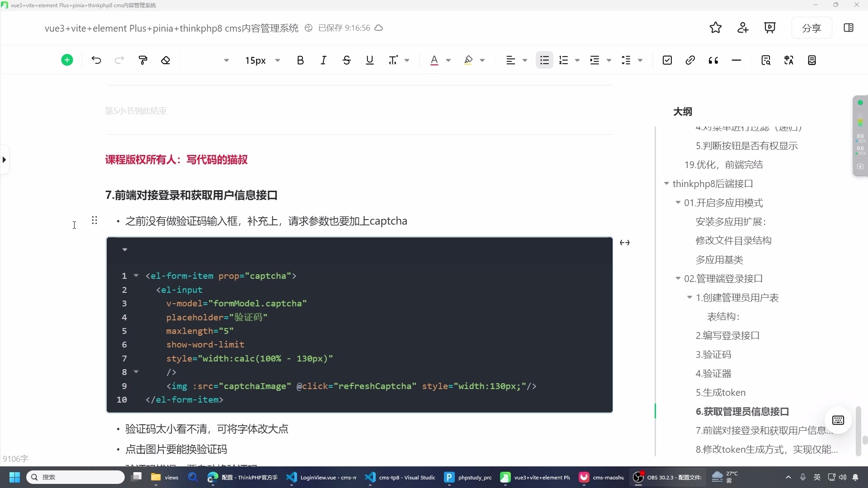Screen dimensions: 868x488
Task: Toggle bold formatting
Action: (301, 60)
